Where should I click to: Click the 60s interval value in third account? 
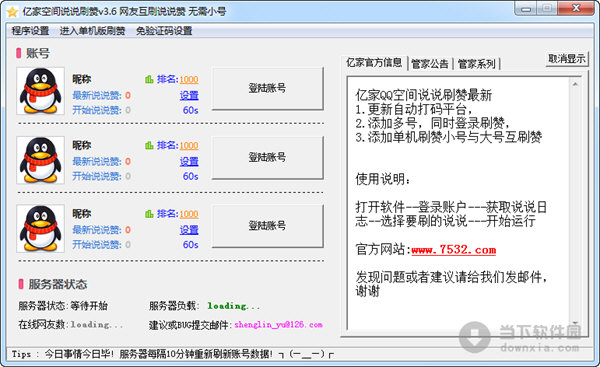pos(190,245)
